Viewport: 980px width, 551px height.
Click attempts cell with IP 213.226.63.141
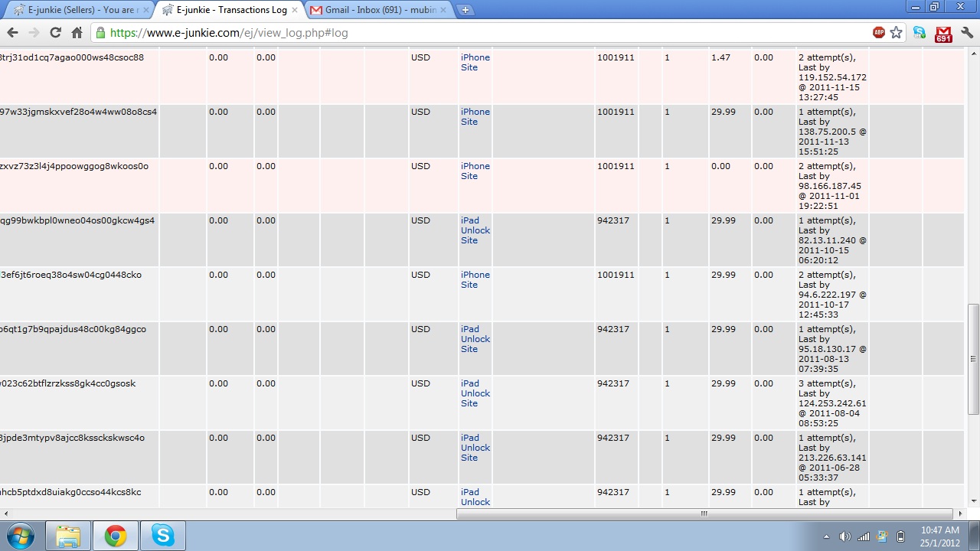point(832,458)
